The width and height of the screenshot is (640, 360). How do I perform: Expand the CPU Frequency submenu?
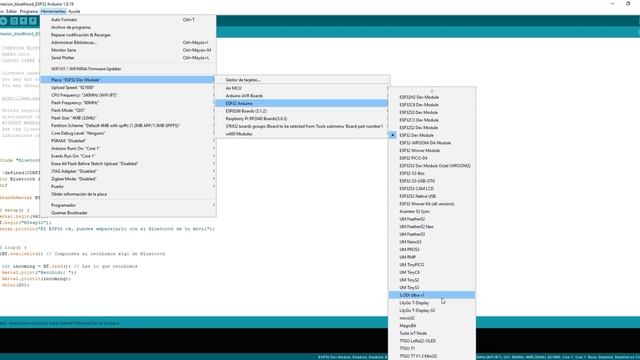click(128, 95)
